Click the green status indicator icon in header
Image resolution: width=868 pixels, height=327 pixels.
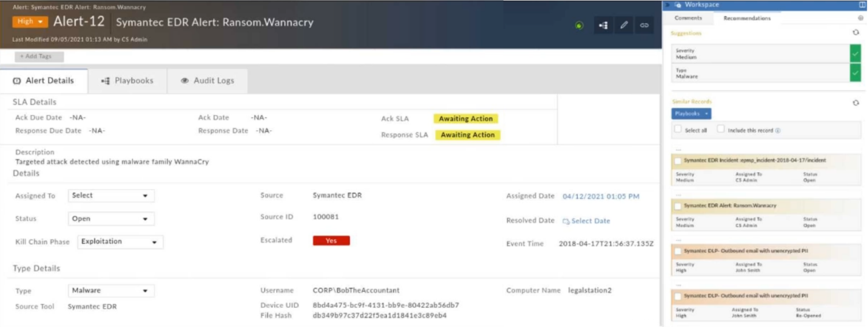click(x=580, y=26)
